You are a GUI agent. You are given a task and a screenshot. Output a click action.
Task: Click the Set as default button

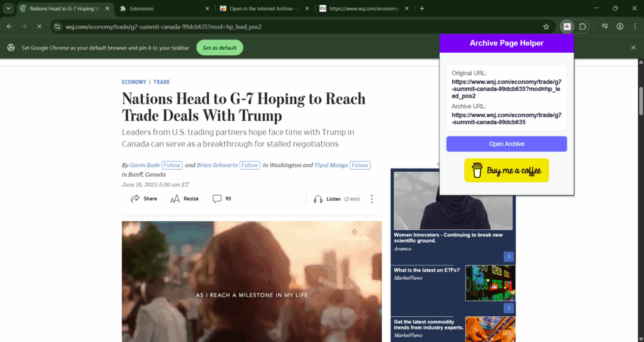tap(219, 48)
